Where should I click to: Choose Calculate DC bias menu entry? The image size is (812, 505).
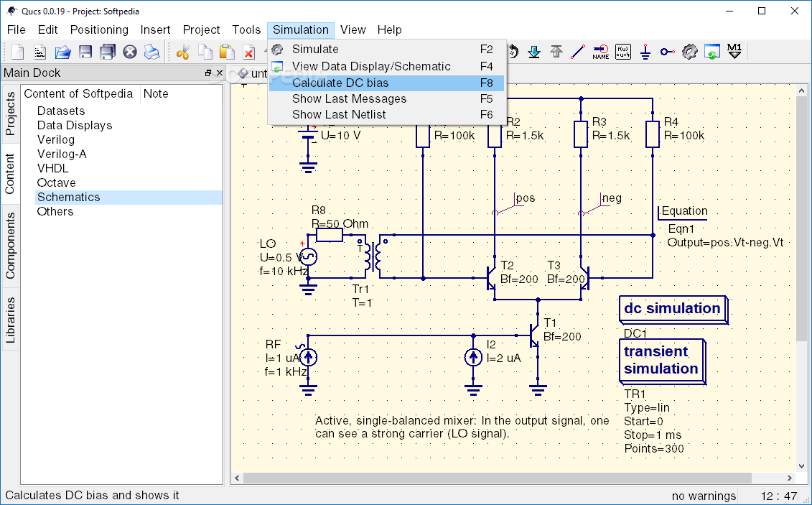[x=386, y=83]
